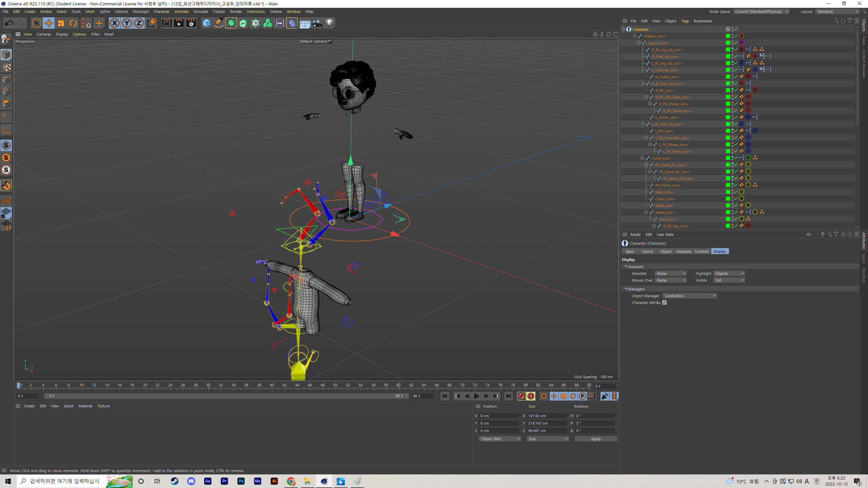
Task: Click the Subdivision Surface generator icon
Action: 231,23
